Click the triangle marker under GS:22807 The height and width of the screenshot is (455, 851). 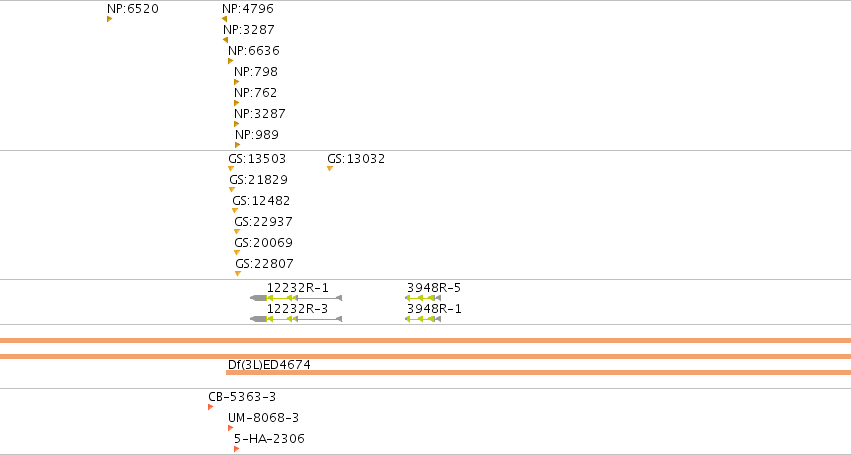coord(238,274)
